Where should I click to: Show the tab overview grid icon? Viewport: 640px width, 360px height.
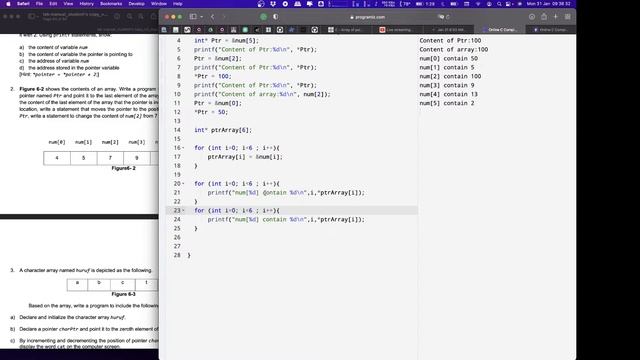coord(568,17)
